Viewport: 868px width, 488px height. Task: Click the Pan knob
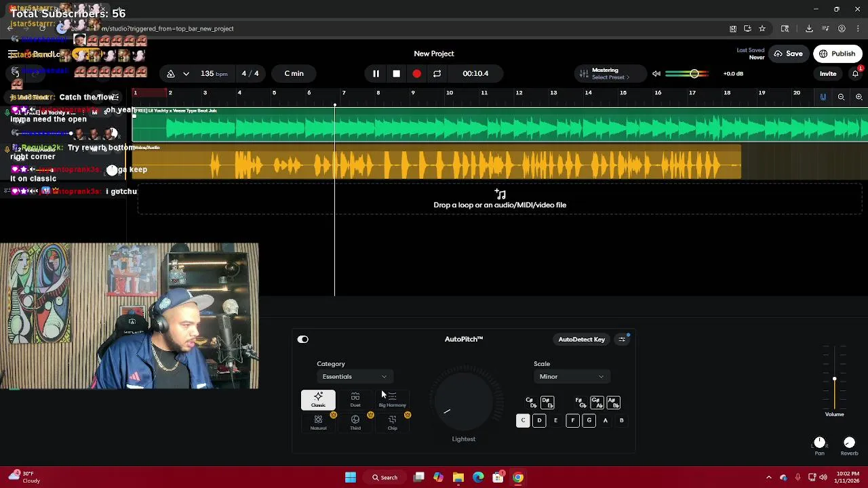[819, 443]
